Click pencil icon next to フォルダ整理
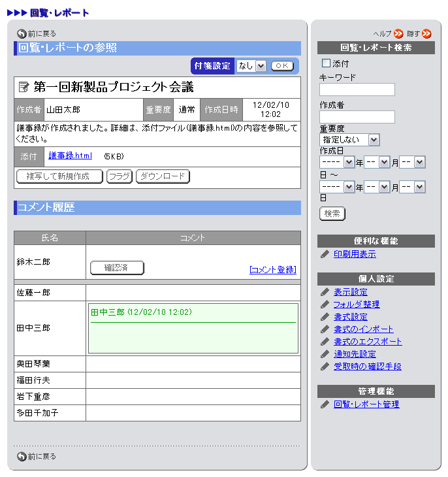The width and height of the screenshot is (448, 477). (x=325, y=304)
